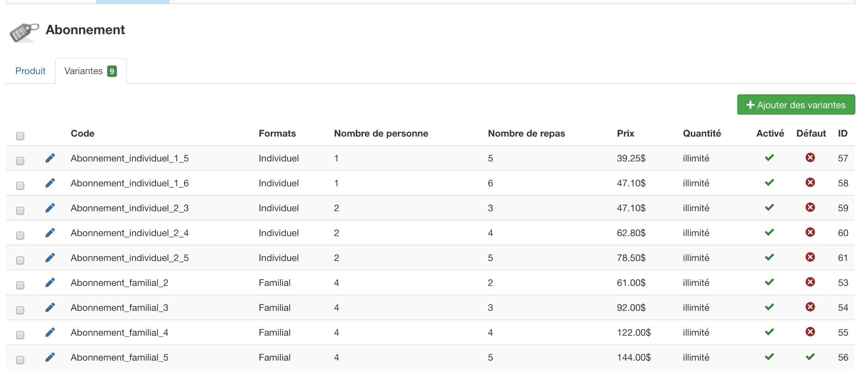The height and width of the screenshot is (388, 868).
Task: Open the Abonnement_familial_3 code link
Action: click(x=119, y=308)
